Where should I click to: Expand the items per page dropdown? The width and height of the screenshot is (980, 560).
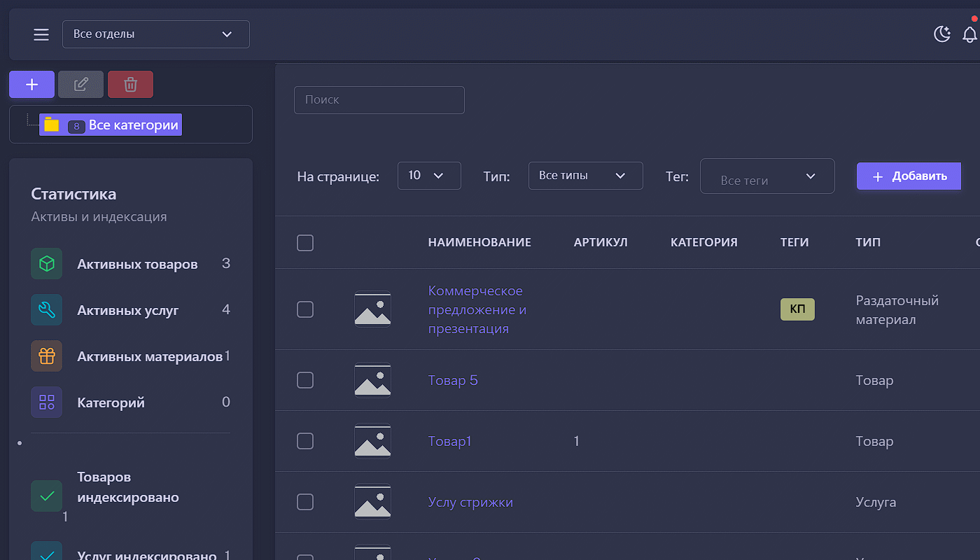428,176
